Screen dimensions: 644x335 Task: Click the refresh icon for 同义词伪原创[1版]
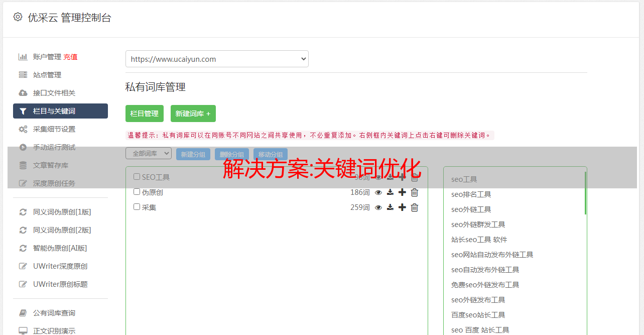coord(23,212)
